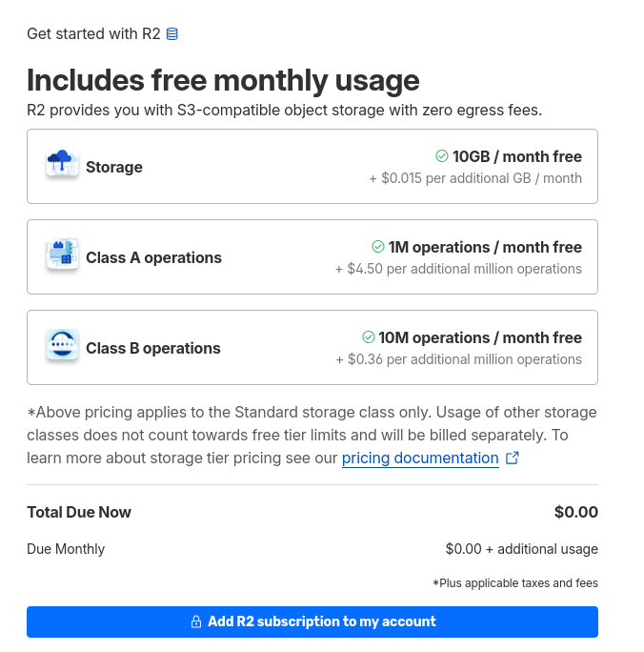Click green checkmark beside 10M operations free
Screen dimensions: 644x652
368,337
